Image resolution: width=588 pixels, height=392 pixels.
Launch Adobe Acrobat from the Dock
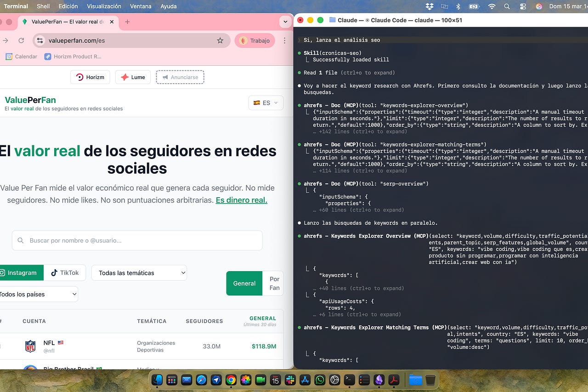click(x=394, y=380)
